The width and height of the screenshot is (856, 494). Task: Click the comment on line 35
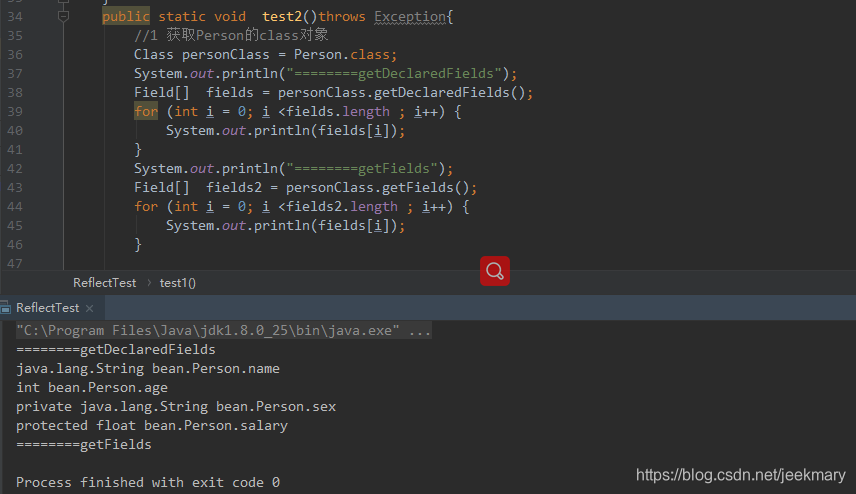click(x=231, y=35)
